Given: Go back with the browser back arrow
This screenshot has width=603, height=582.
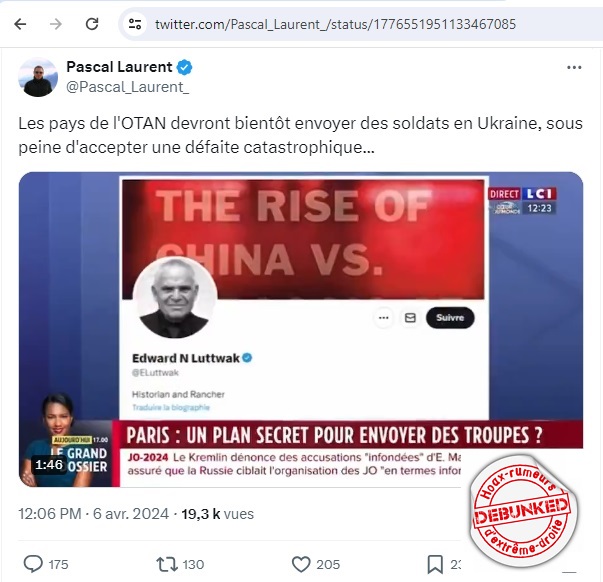Looking at the screenshot, I should [20, 24].
